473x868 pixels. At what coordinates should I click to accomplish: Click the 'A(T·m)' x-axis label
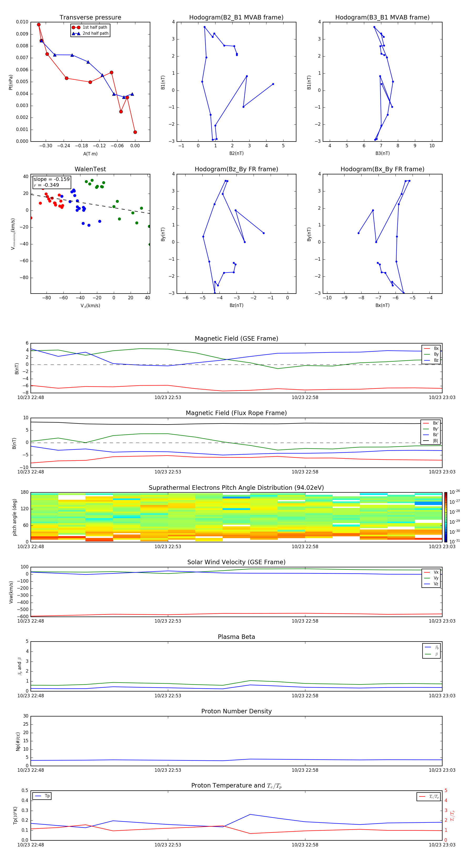(x=90, y=154)
